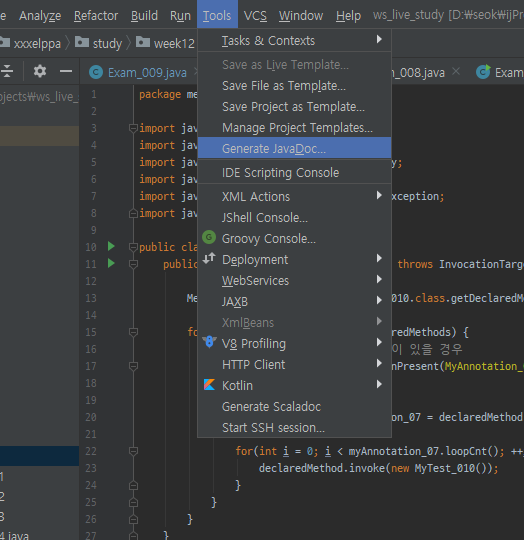Close the _008.java editor tab
This screenshot has width=524, height=540.
coord(456,71)
